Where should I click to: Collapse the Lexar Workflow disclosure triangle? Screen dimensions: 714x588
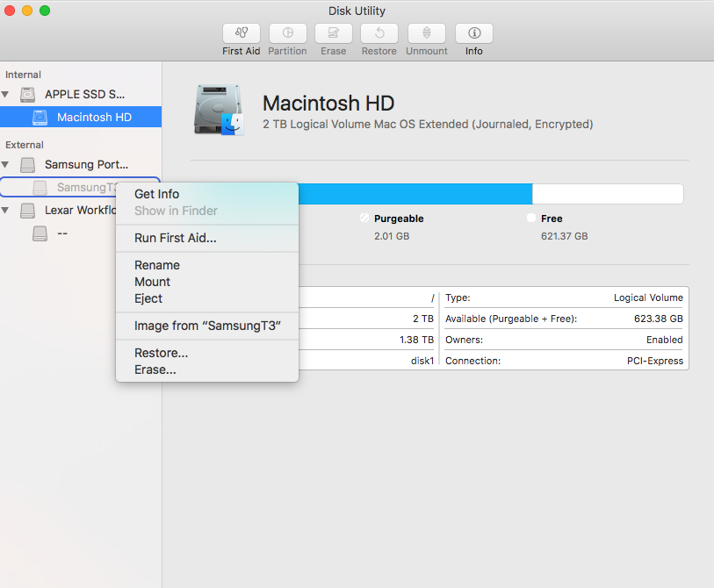(5, 211)
